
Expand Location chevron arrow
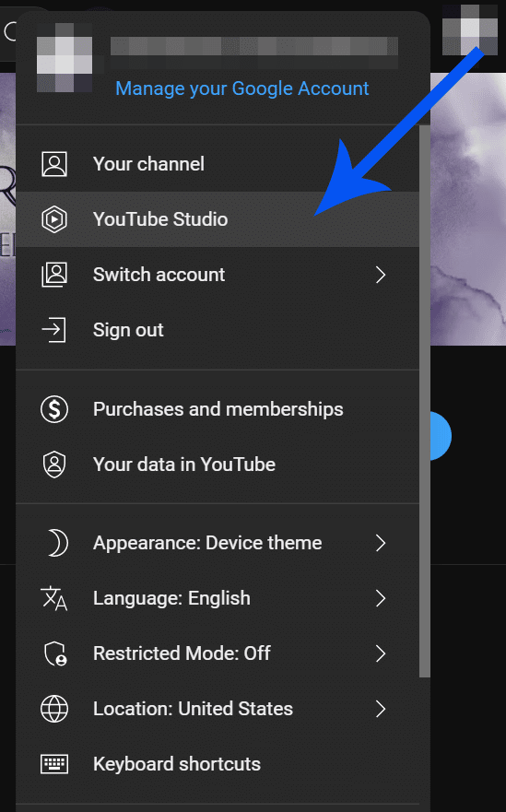coord(381,709)
